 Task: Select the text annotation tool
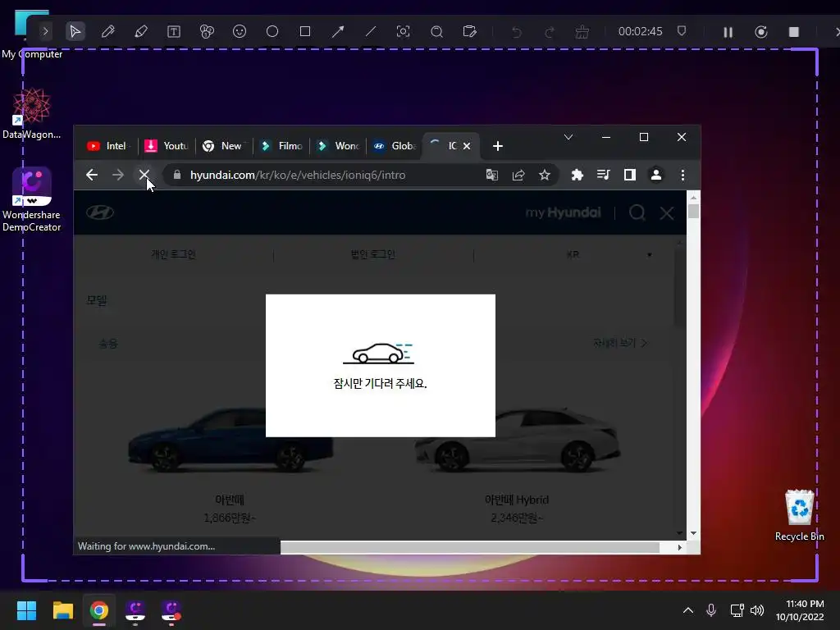174,32
